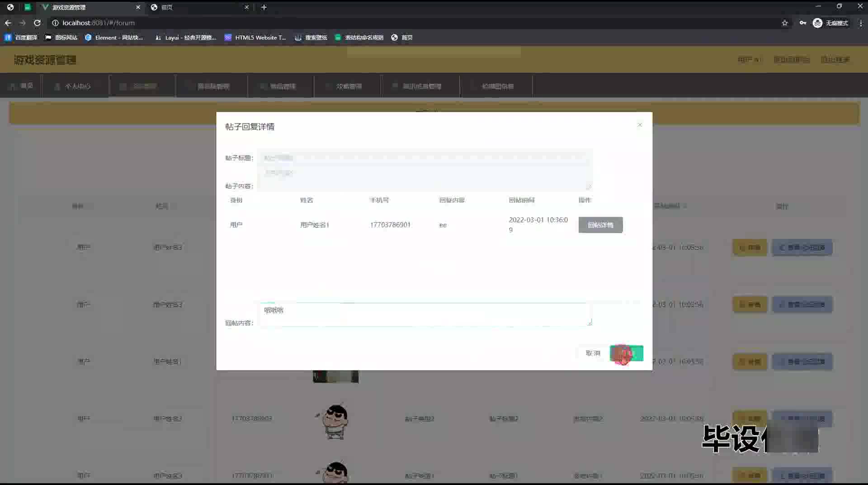This screenshot has height=485, width=868.
Task: Close the 帖子回复详情 dialog with the X icon
Action: tap(640, 125)
